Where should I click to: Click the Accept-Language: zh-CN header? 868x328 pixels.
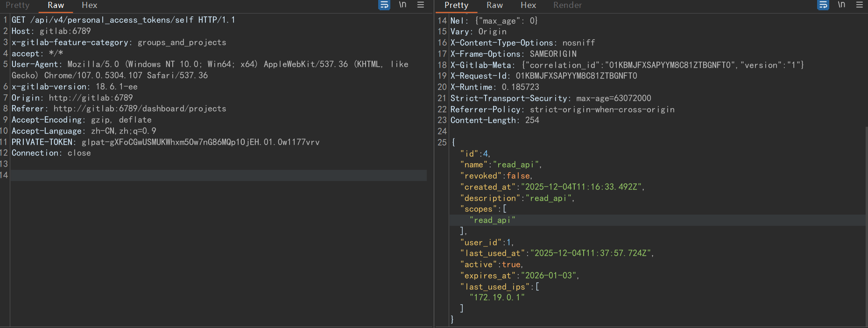[84, 131]
